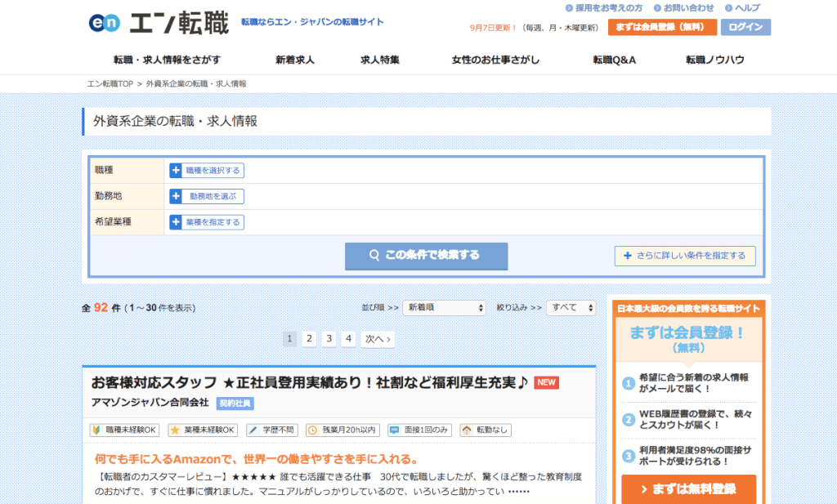
Task: Click the green beginner icon for 職種未経験OK
Action: [x=96, y=430]
